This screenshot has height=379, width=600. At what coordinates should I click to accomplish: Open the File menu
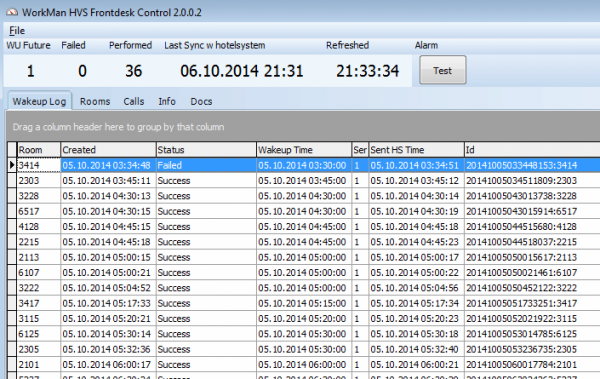tap(17, 31)
